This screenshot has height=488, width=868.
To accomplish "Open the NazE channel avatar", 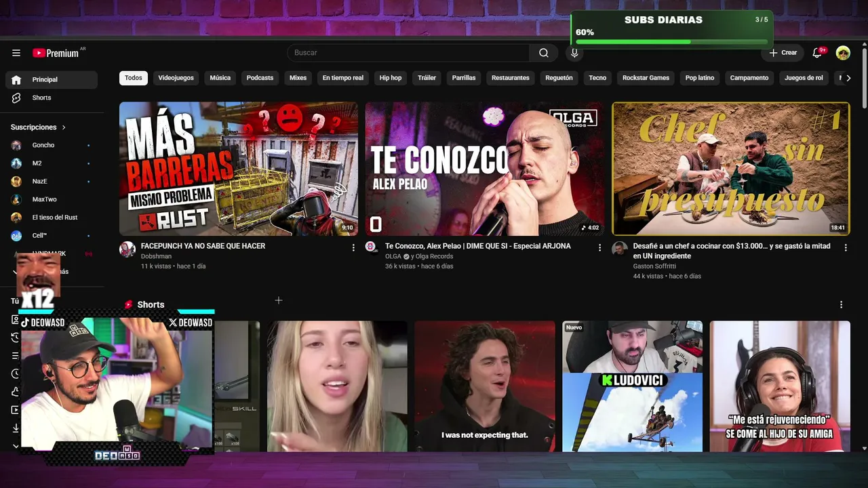I will tap(16, 182).
